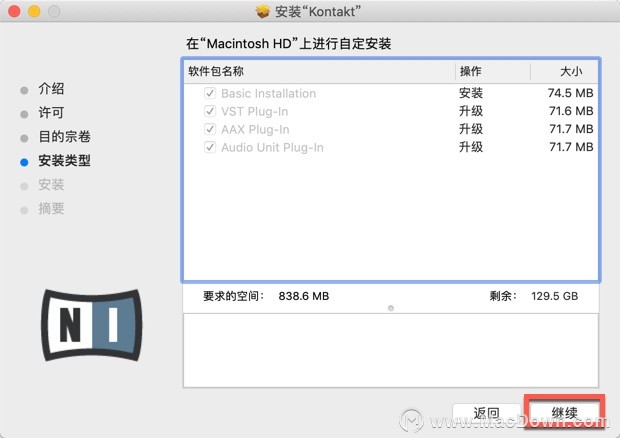Click the Native Instruments NI logo
The height and width of the screenshot is (438, 620).
(92, 325)
